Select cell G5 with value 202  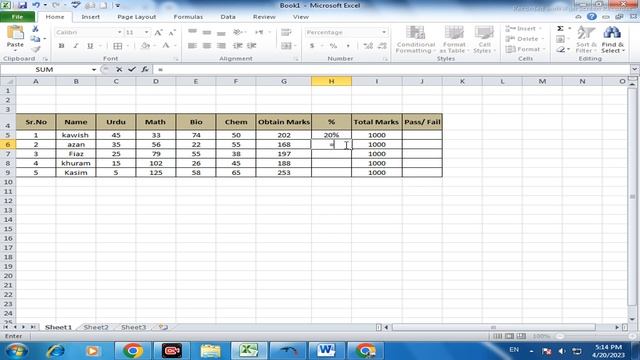[284, 135]
